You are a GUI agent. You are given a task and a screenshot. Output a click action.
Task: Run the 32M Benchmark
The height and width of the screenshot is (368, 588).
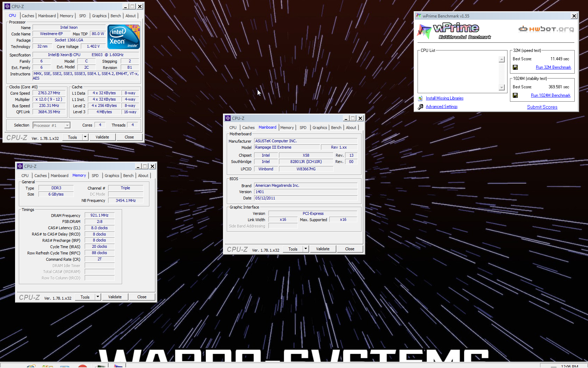click(553, 67)
